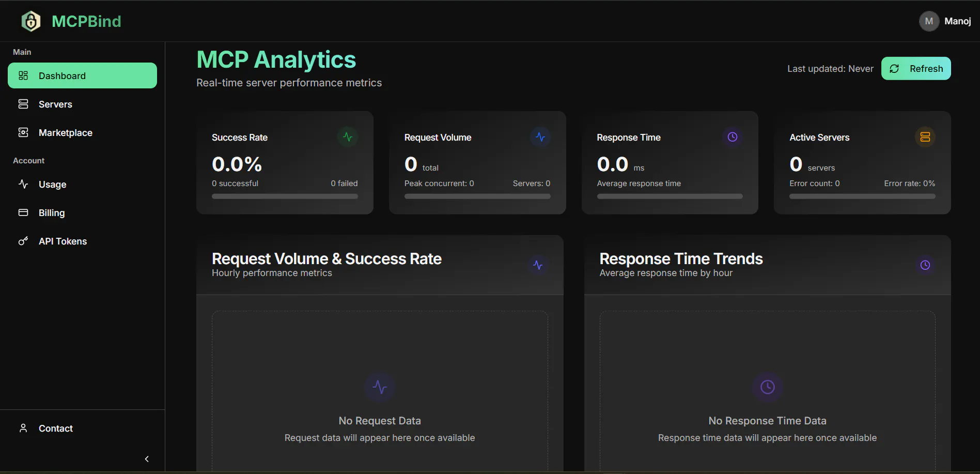
Task: Click the '0 successful' text
Action: tap(235, 184)
